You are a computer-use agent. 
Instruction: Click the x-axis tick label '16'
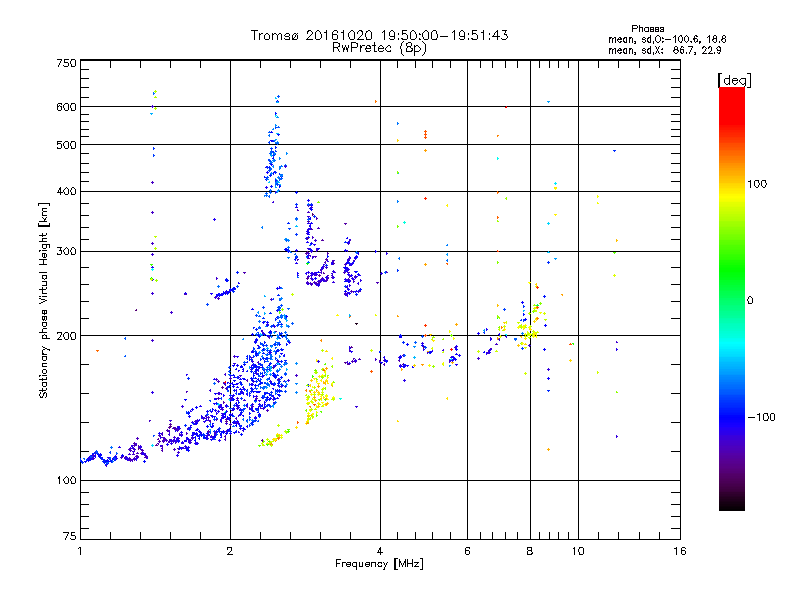(x=680, y=551)
